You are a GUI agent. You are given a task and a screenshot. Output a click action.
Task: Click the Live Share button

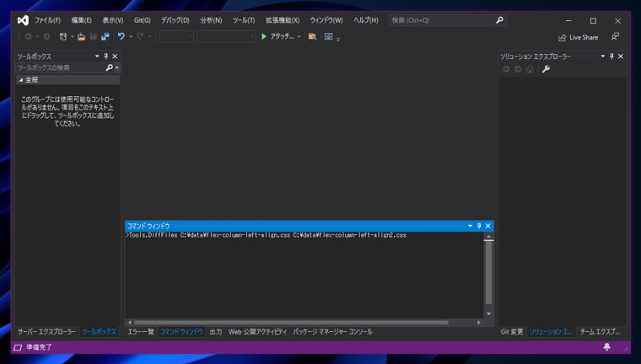[x=578, y=37]
